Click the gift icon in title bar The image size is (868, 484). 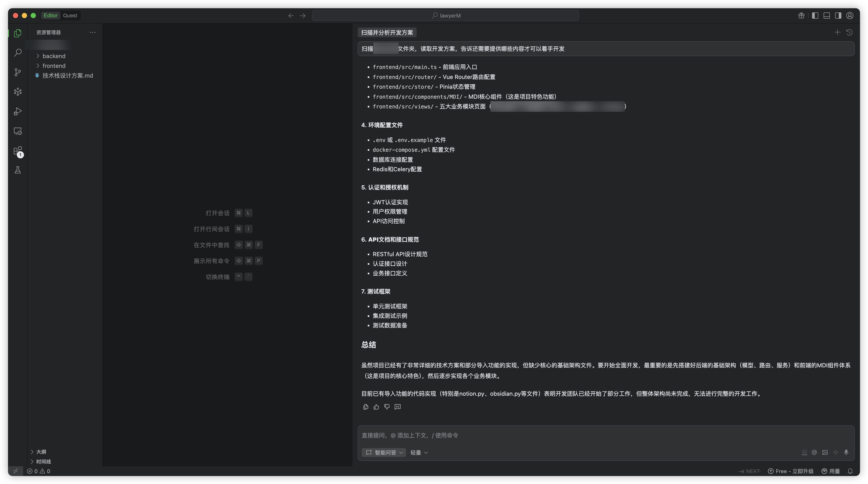point(801,16)
